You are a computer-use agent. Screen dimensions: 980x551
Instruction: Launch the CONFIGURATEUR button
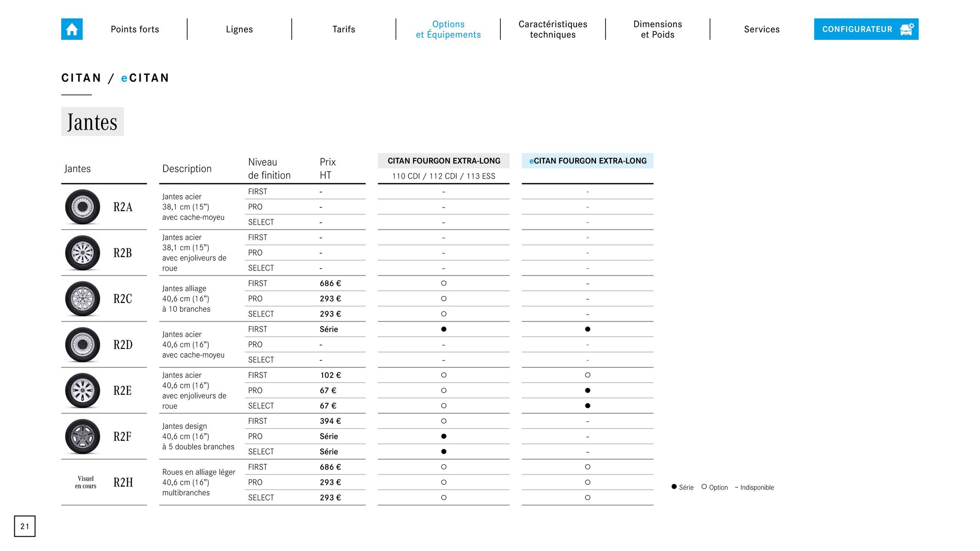(866, 29)
